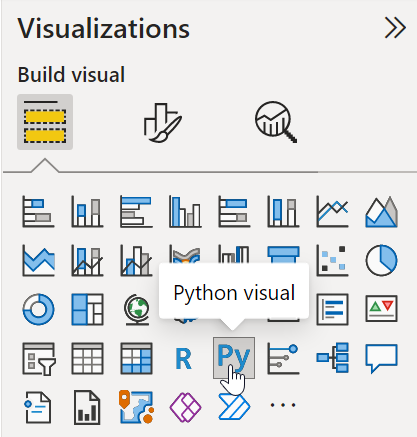
Task: Switch to the Format visual tab
Action: (163, 122)
